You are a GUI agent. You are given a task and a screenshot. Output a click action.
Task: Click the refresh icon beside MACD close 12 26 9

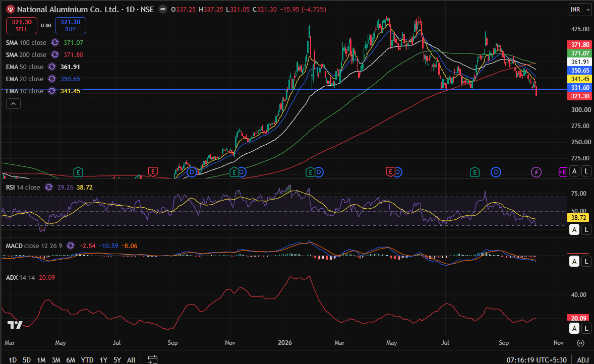71,246
